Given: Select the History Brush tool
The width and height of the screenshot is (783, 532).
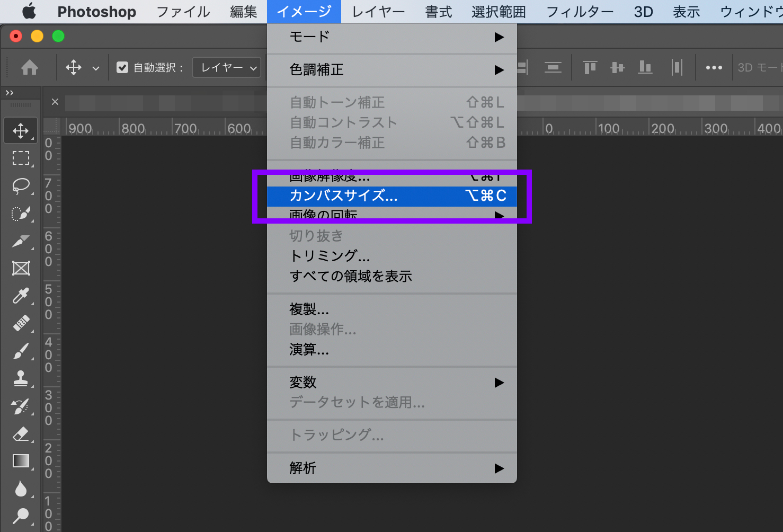Looking at the screenshot, I should (21, 406).
